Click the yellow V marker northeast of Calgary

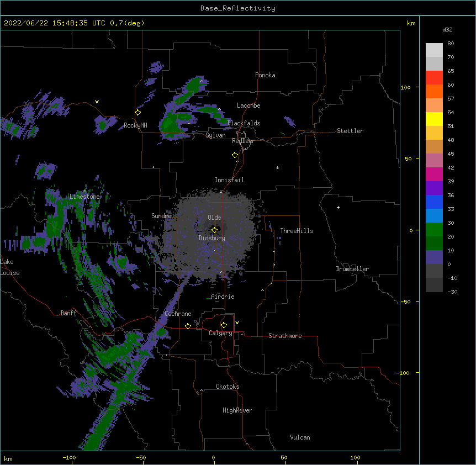pos(237,323)
